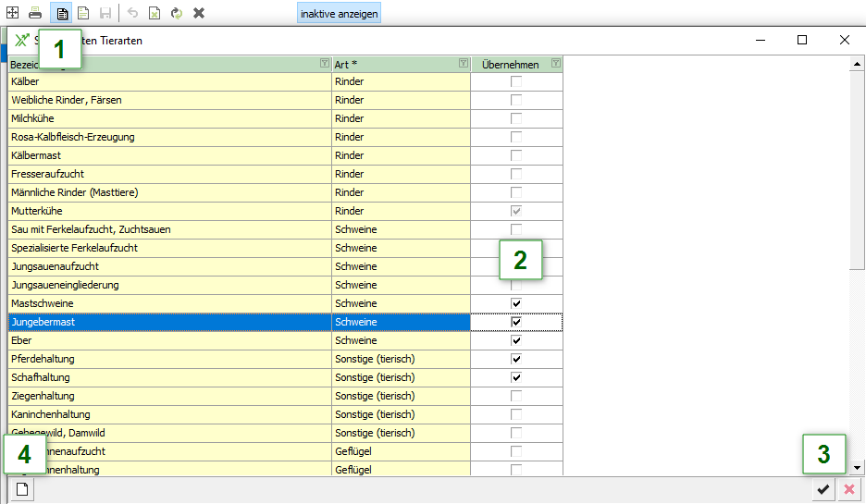Screen dimensions: 866x504
Task: Open the Art column filter dropdown
Action: tap(463, 64)
